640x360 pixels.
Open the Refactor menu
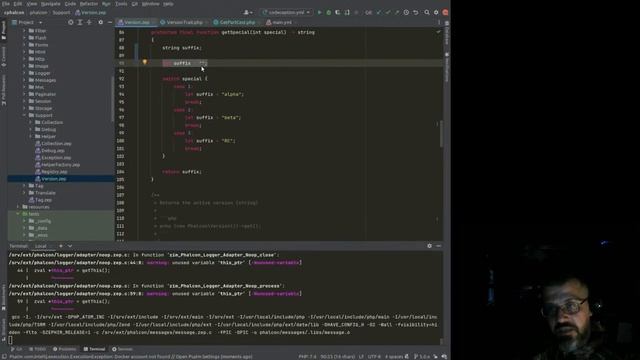pos(89,4)
